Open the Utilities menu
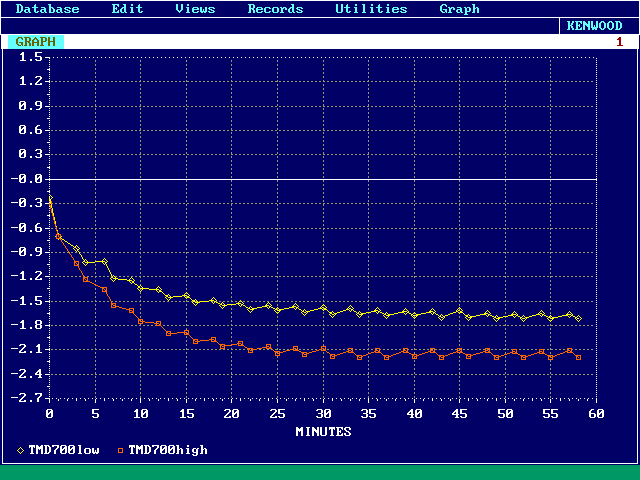The width and height of the screenshot is (640, 480). click(371, 9)
